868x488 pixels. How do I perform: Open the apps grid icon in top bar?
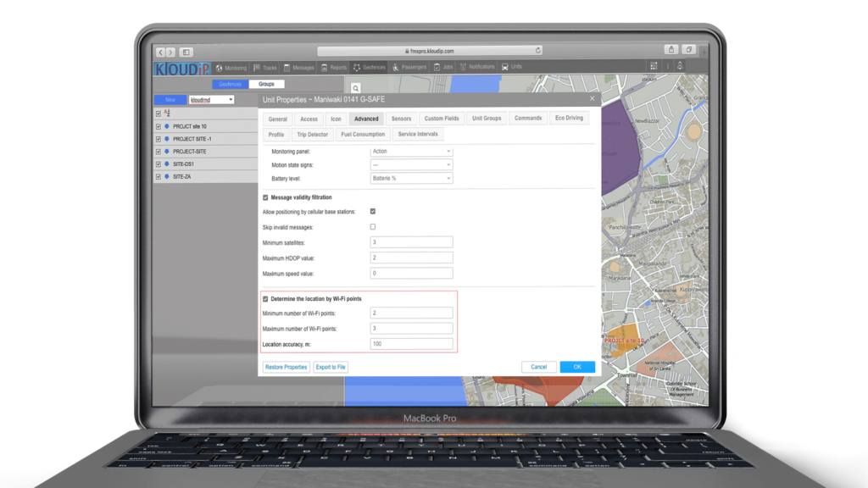pyautogui.click(x=654, y=66)
